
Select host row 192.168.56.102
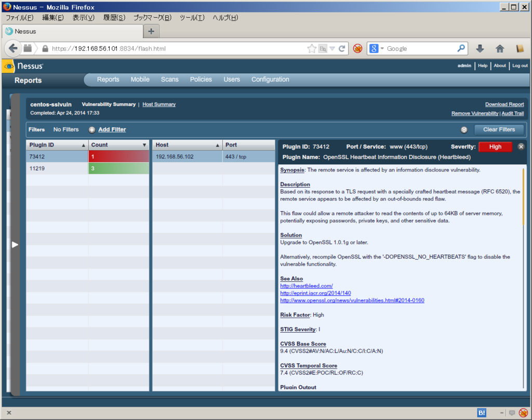pyautogui.click(x=214, y=156)
